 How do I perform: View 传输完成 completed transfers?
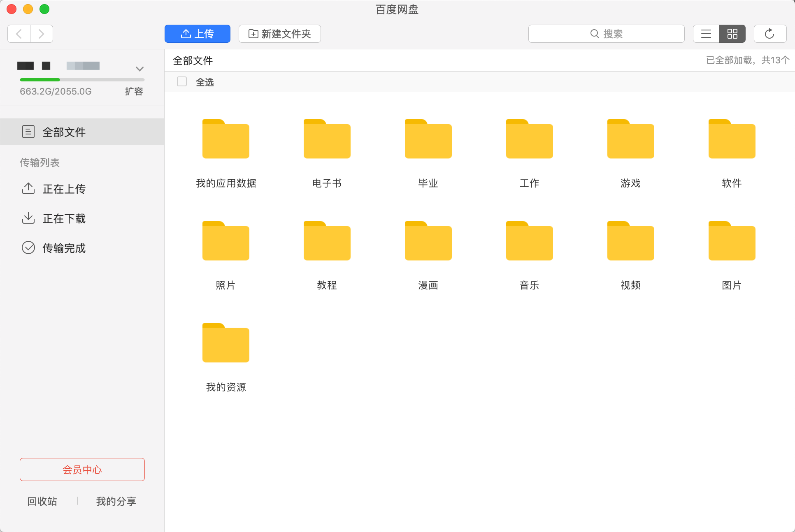click(x=64, y=248)
